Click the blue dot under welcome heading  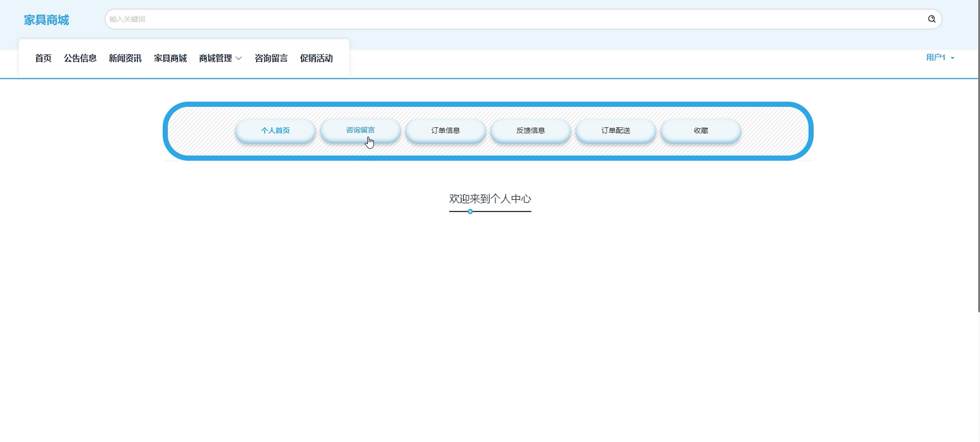click(x=470, y=212)
